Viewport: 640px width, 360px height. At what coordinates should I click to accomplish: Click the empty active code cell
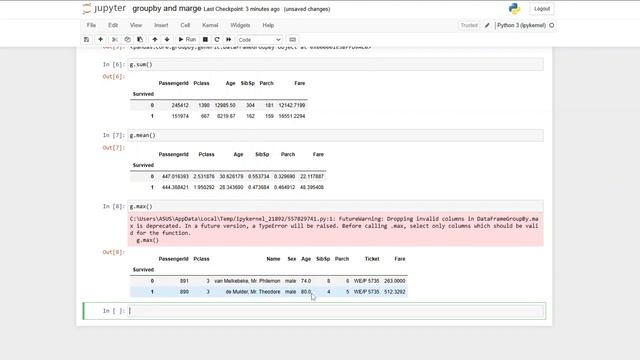[336, 311]
